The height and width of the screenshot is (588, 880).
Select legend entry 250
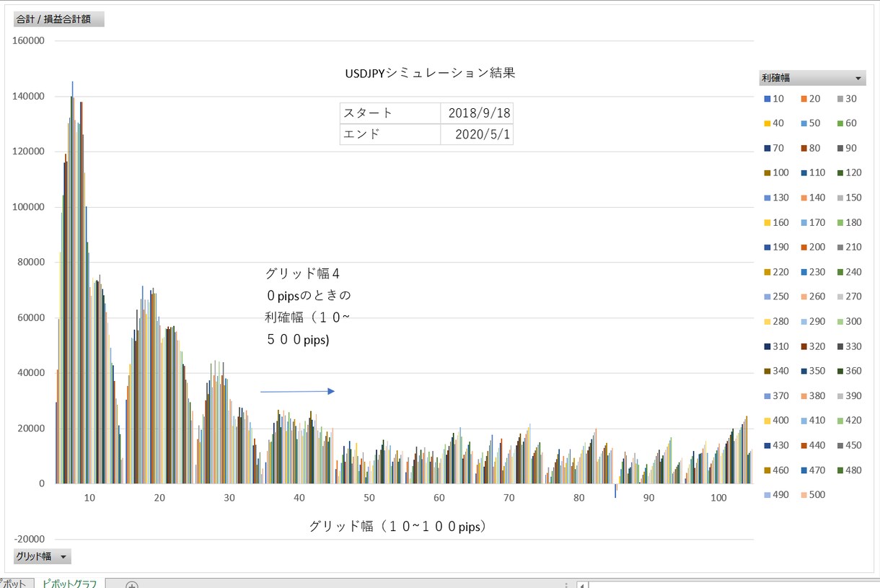pos(777,297)
